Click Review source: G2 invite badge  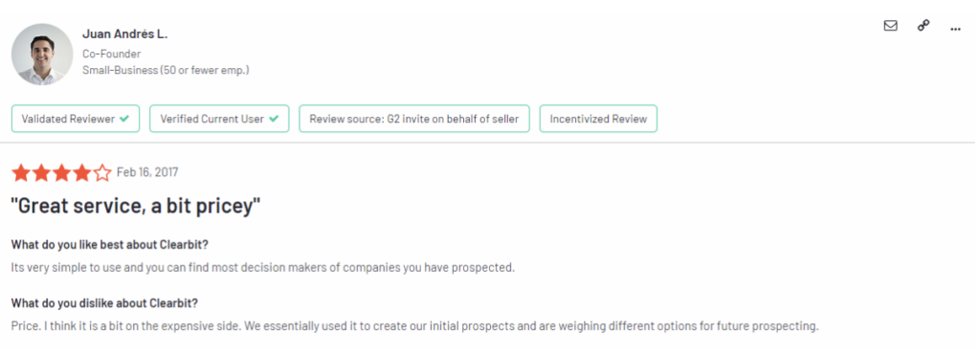414,119
